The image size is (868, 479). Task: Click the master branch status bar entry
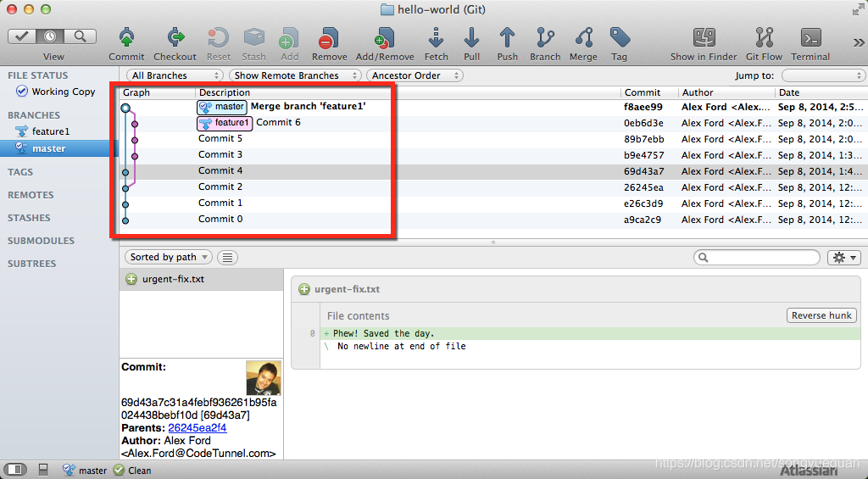pyautogui.click(x=85, y=471)
